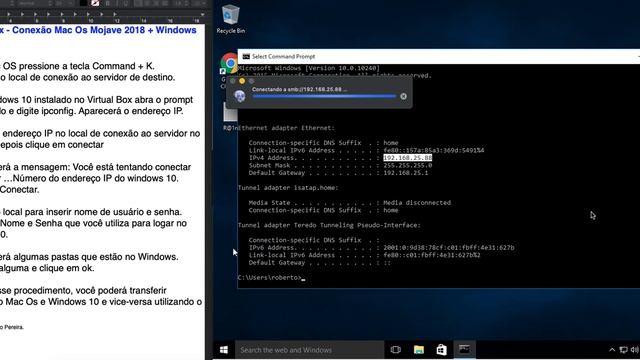
Task: Click the Command Prompt title bar icon
Action: point(246,56)
